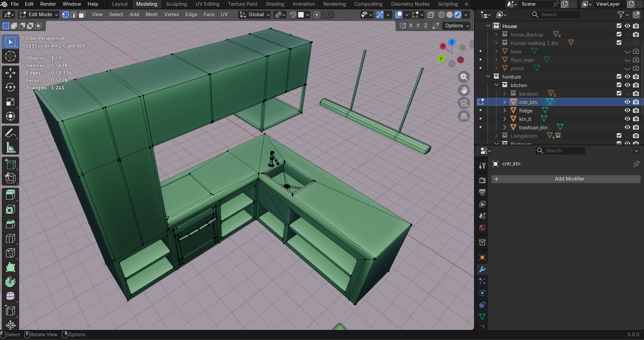The height and width of the screenshot is (340, 644).
Task: Activate the 3D Cursor tool
Action: point(10,56)
